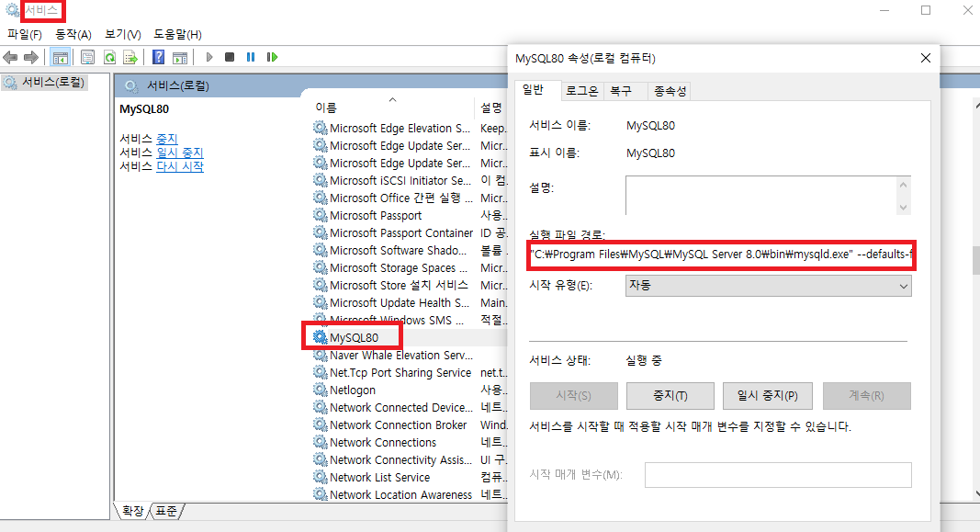This screenshot has height=532, width=980.
Task: Switch to 표준 view tab at bottom
Action: pos(166,512)
